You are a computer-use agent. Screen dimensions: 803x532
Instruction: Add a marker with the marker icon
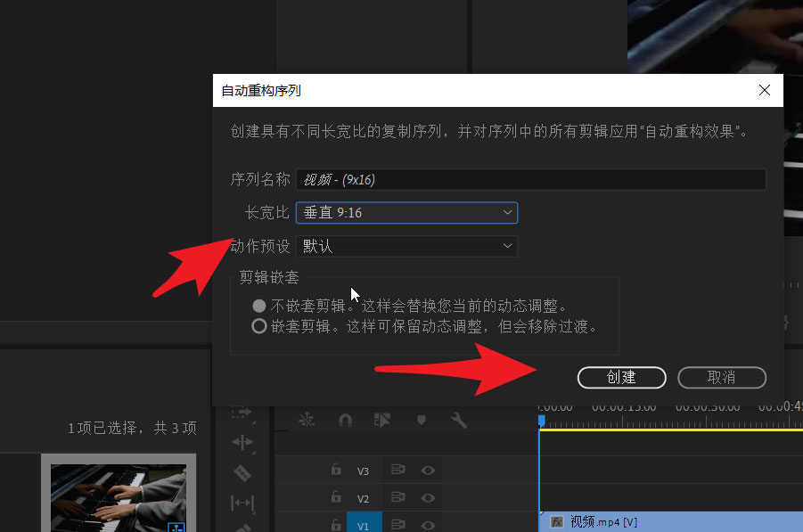[x=421, y=421]
